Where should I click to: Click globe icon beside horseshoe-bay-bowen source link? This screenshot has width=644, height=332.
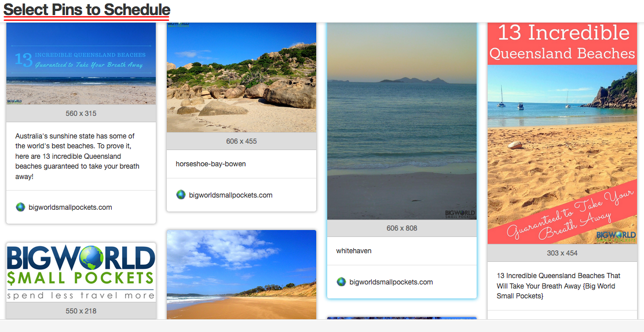[181, 195]
